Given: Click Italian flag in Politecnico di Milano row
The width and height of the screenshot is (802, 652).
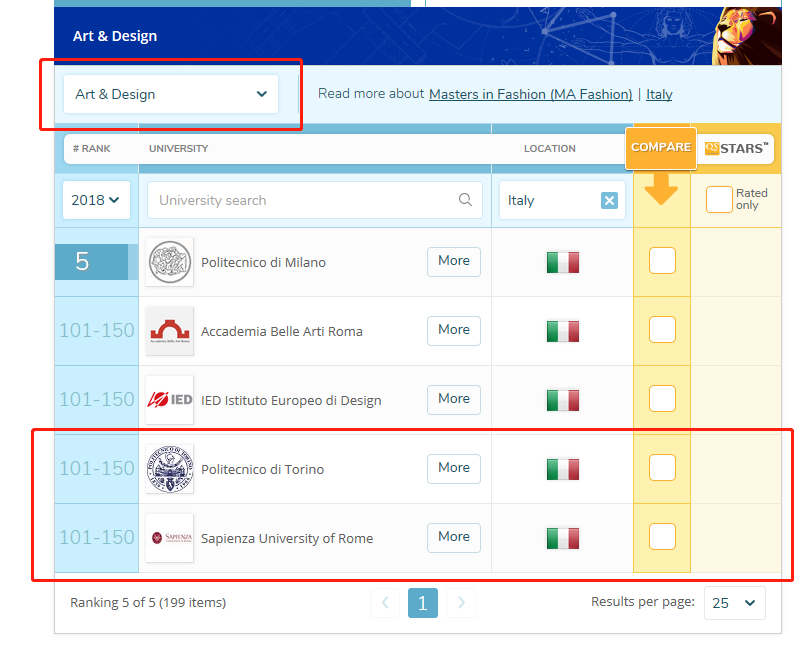Looking at the screenshot, I should point(563,262).
